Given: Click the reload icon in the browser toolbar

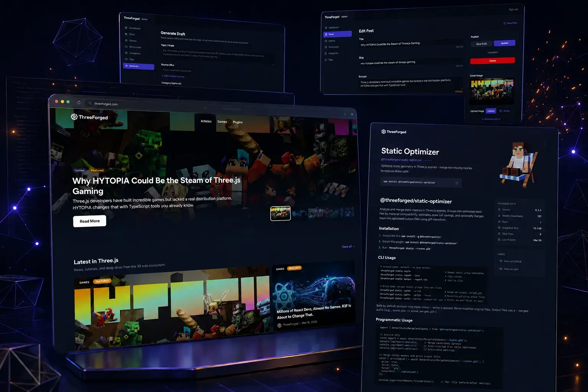Looking at the screenshot, I should pos(79,103).
